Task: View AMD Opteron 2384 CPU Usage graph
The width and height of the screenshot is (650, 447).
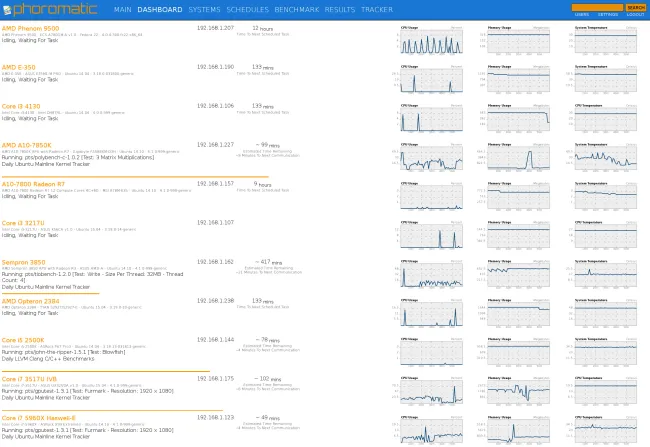Action: tap(431, 313)
